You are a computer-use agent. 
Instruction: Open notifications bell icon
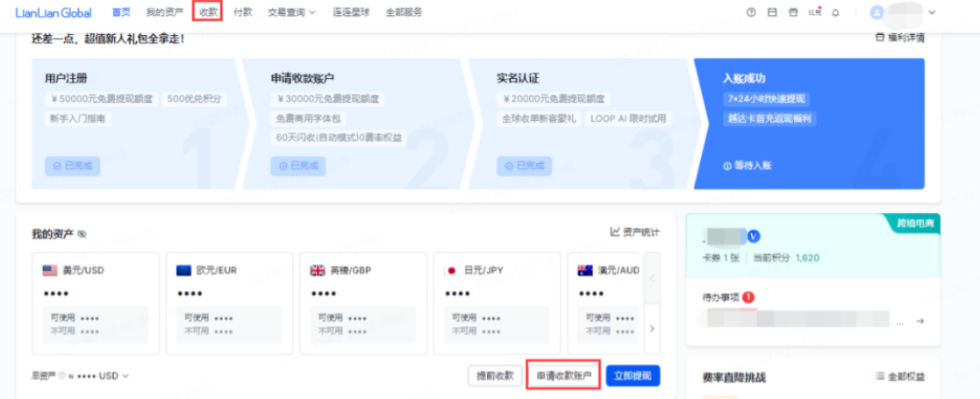coord(835,12)
